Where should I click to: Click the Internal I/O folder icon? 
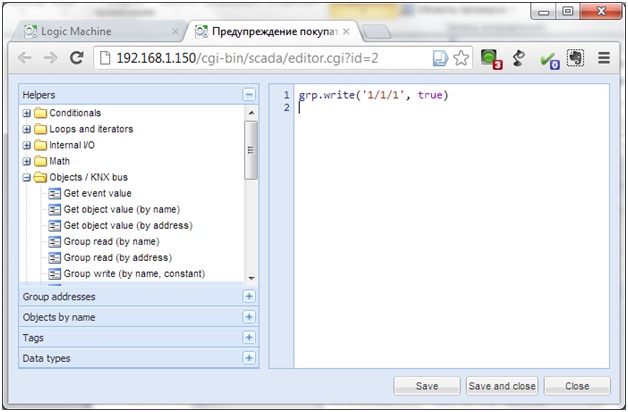tap(40, 145)
